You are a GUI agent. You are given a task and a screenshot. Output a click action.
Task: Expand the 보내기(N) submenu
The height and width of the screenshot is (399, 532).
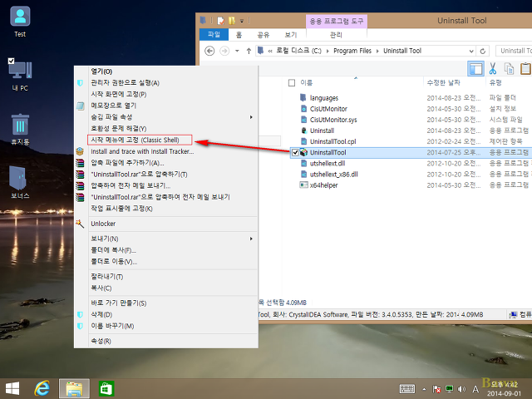166,239
